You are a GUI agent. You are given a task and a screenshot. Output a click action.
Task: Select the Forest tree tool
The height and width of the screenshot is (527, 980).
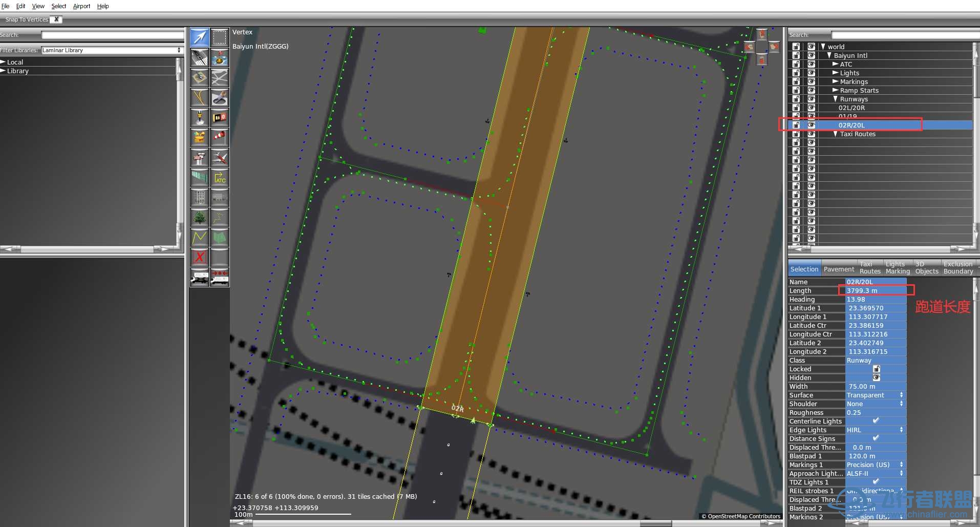click(199, 218)
